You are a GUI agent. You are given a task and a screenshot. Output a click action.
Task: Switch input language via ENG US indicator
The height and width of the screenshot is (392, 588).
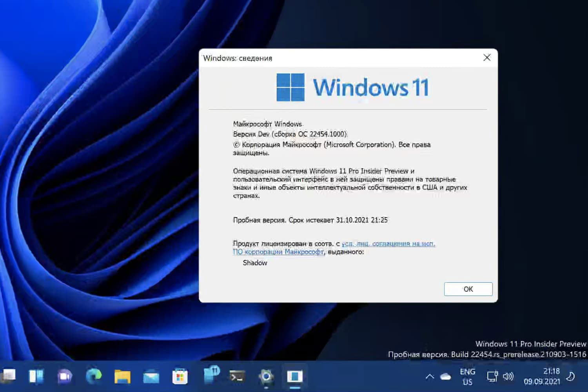467,376
